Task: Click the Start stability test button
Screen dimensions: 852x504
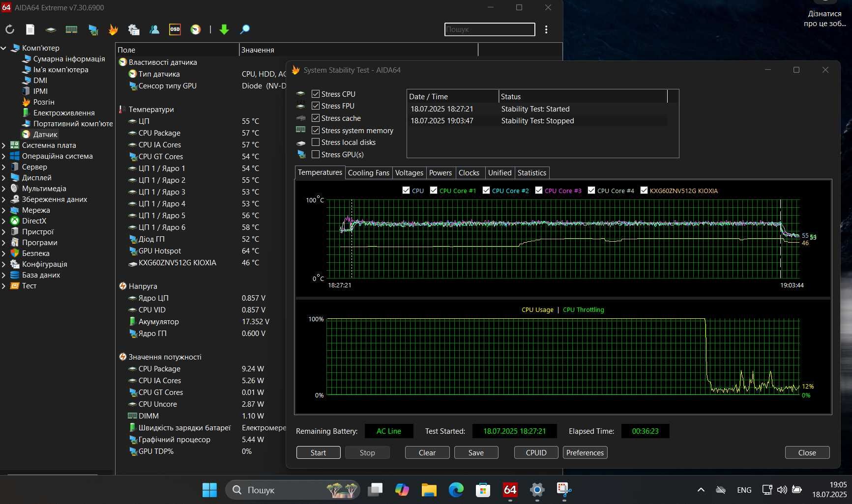Action: click(318, 452)
